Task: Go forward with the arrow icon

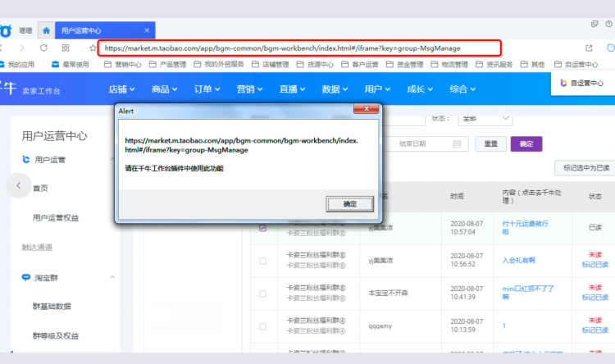Action: (x=21, y=48)
